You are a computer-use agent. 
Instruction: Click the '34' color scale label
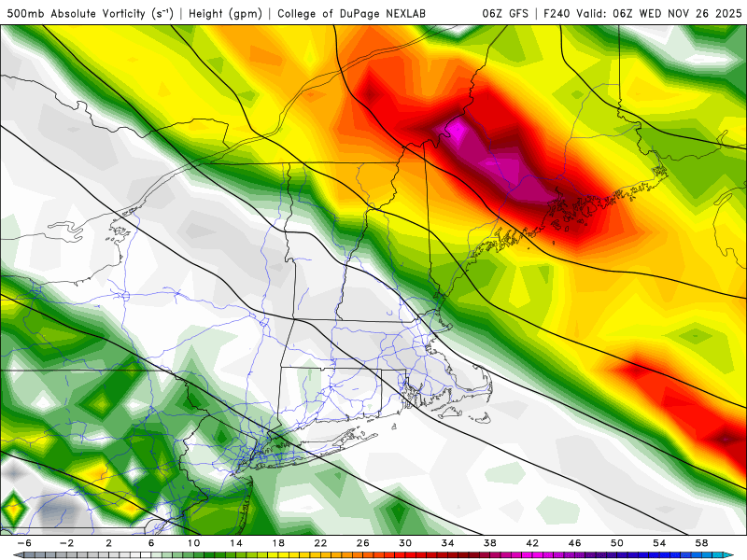[448, 543]
